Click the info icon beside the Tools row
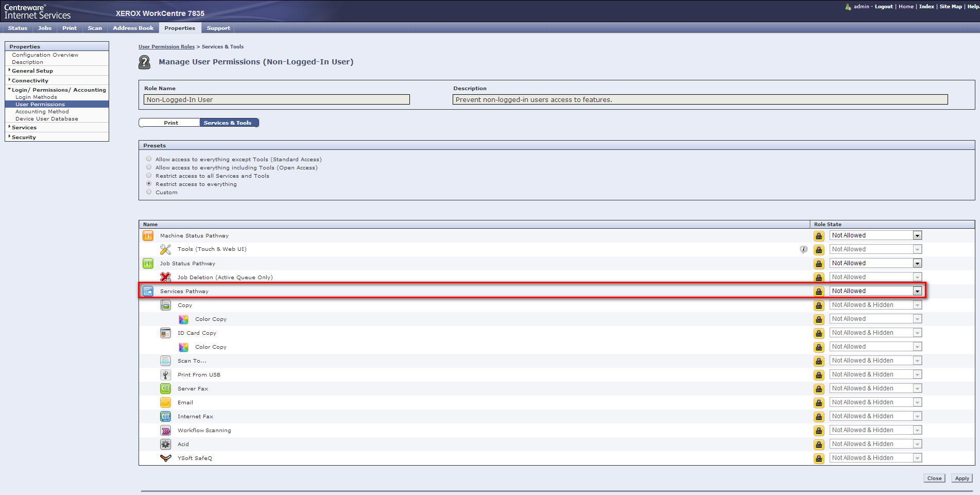This screenshot has width=980, height=495. tap(803, 249)
